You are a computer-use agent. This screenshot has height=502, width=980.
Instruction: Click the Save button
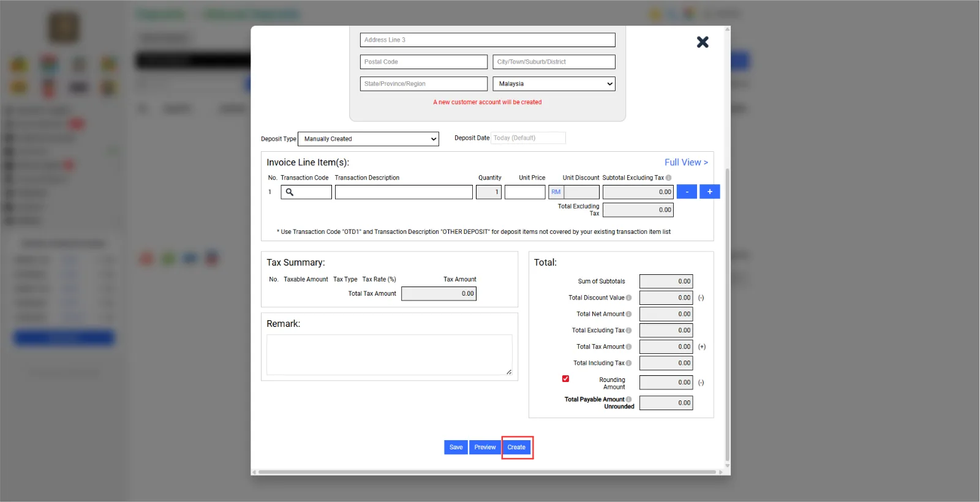click(456, 448)
